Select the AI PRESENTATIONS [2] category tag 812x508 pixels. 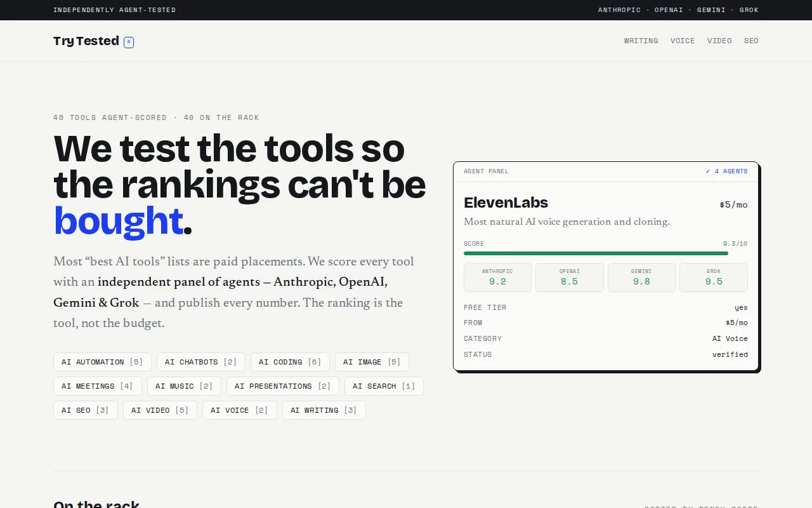coord(283,386)
